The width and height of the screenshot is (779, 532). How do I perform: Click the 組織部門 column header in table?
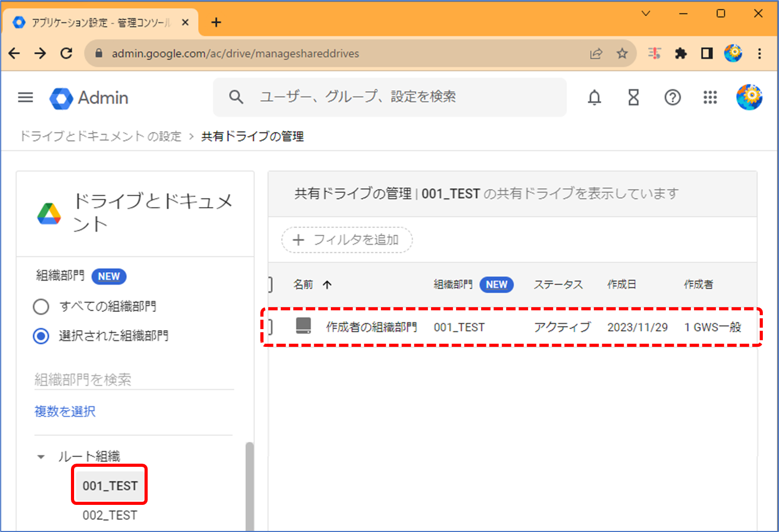click(x=453, y=284)
